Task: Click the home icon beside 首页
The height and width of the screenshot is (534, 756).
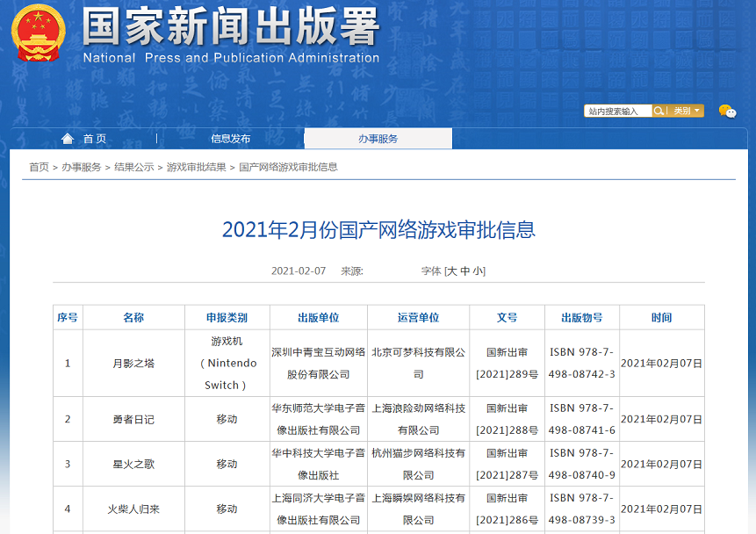Action: coord(68,139)
